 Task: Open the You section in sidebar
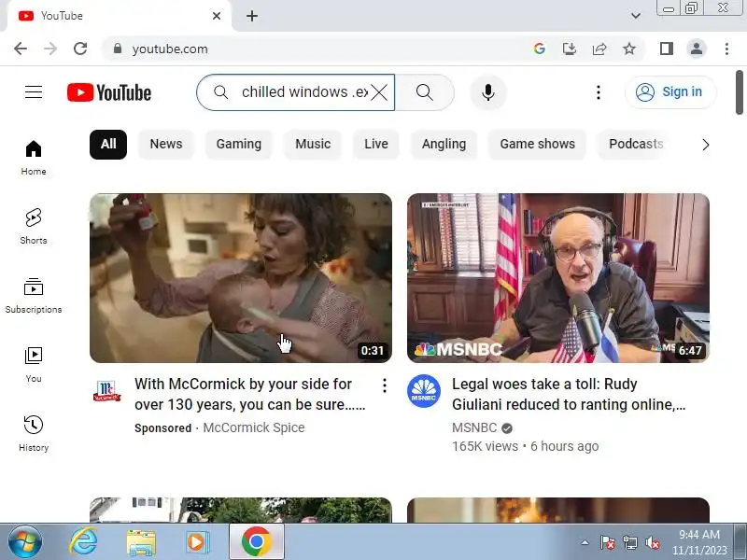tap(34, 365)
